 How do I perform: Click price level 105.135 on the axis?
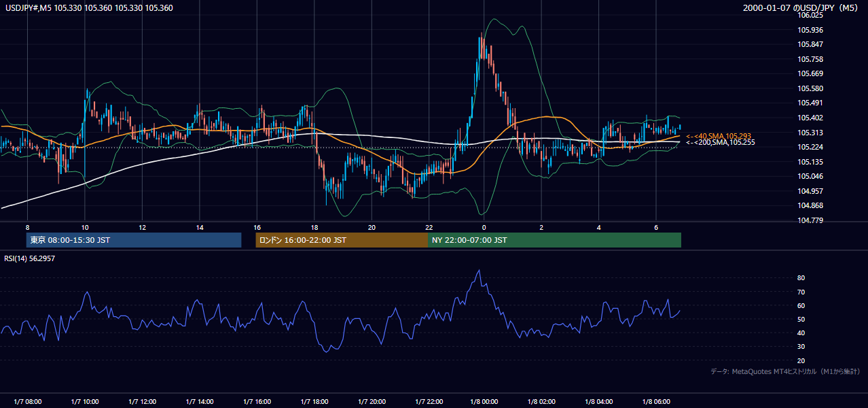click(x=811, y=162)
